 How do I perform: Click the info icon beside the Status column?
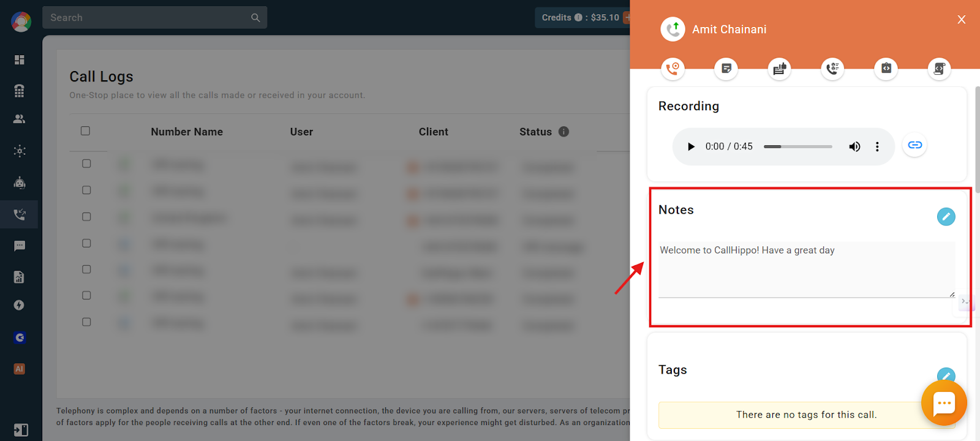(564, 132)
